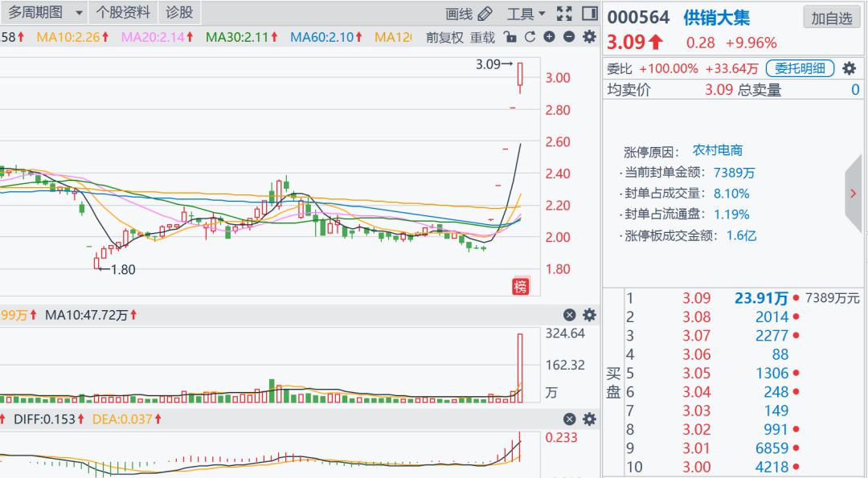This screenshot has width=868, height=478.
Task: Close the MACD panel using its ⊗ icon
Action: [570, 419]
